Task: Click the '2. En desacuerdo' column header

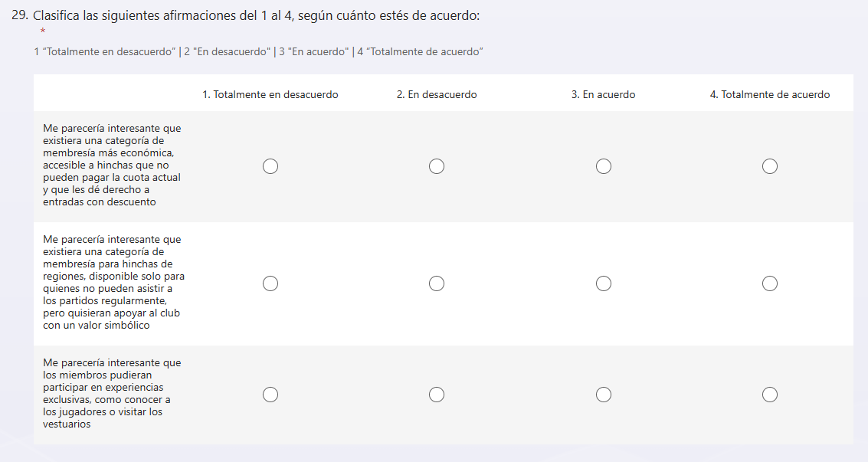Action: 437,95
